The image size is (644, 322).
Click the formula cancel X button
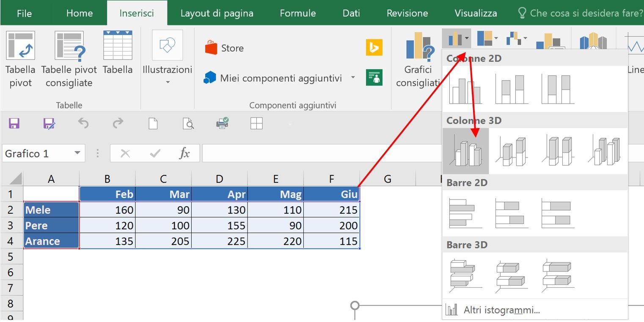(x=125, y=153)
